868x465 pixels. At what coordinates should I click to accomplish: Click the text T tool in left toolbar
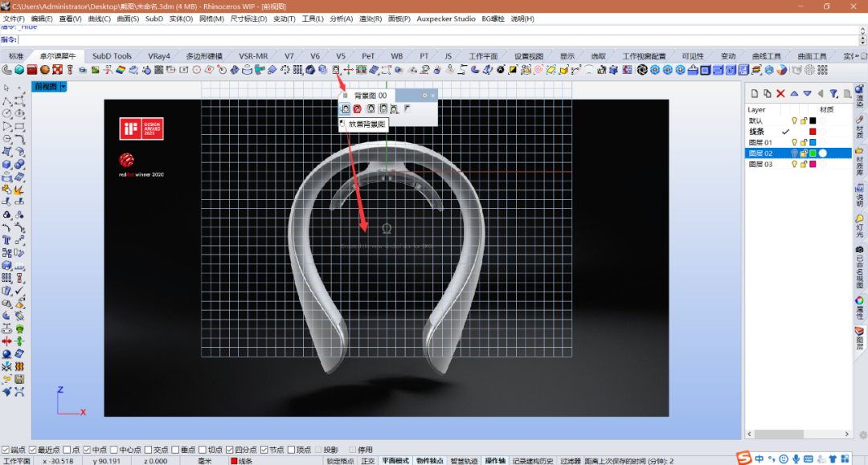[x=6, y=240]
